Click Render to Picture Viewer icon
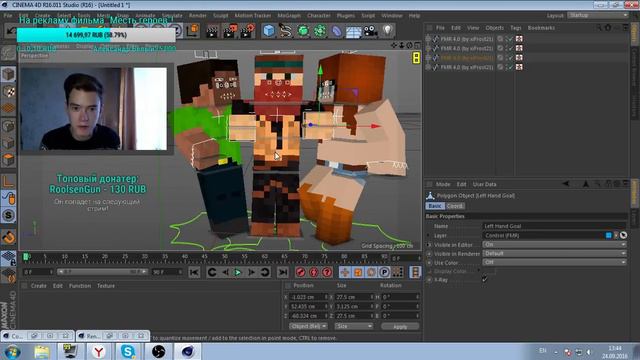 230,31
